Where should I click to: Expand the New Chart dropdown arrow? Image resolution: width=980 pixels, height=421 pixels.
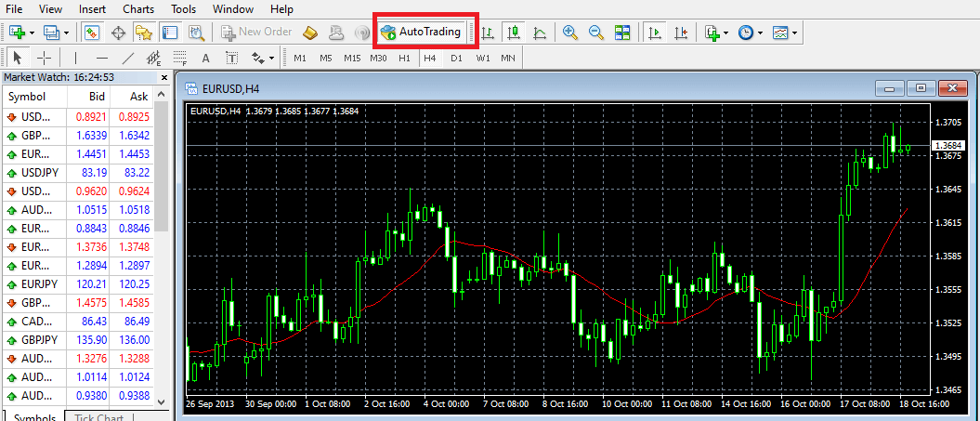click(x=32, y=32)
